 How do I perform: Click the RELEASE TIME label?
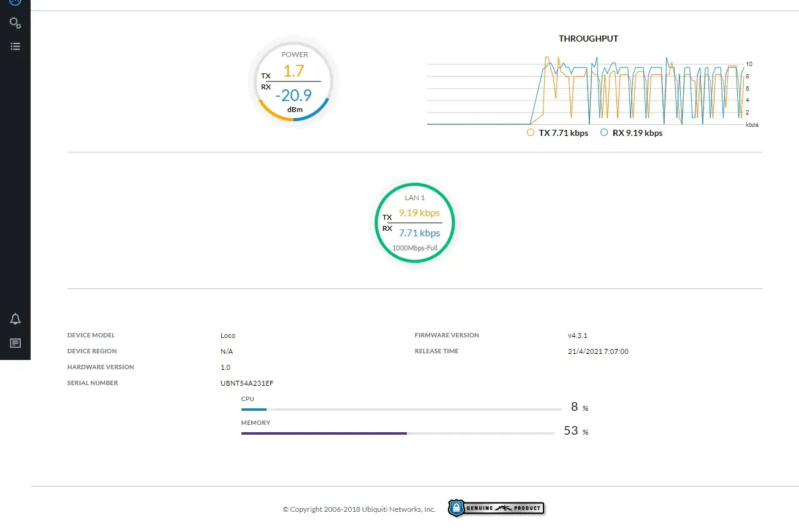click(x=436, y=351)
